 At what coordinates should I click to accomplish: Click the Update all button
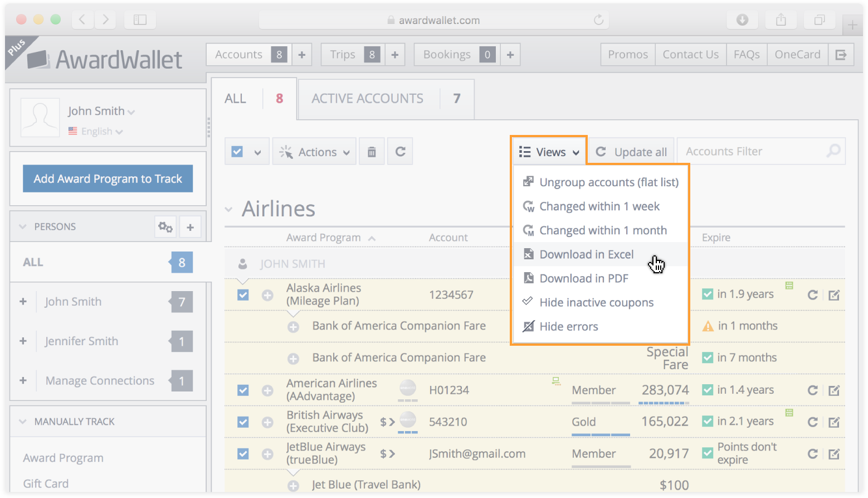tap(631, 152)
